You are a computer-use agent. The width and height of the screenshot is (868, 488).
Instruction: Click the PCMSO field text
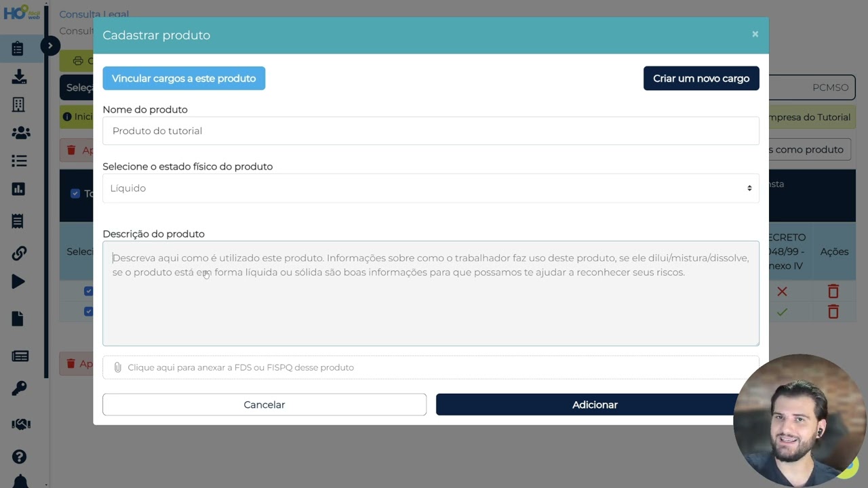click(830, 87)
